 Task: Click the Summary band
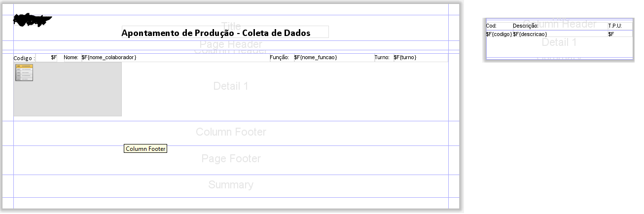pos(231,185)
